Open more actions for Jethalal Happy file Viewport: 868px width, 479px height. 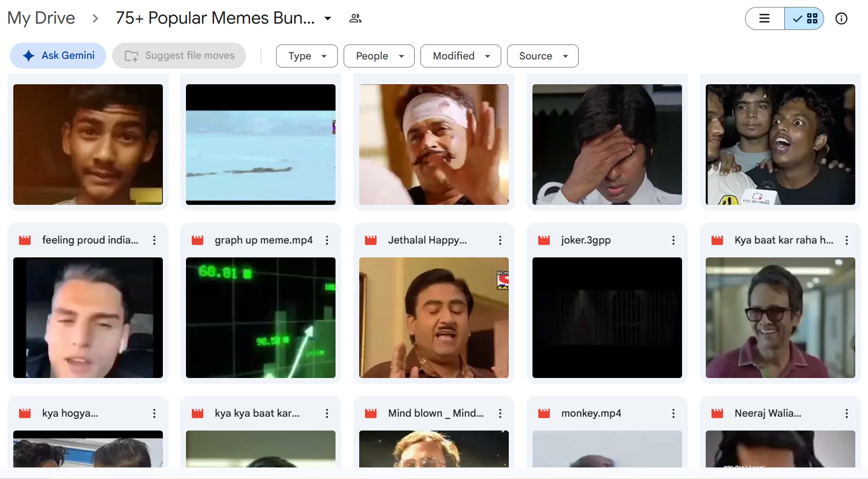point(500,240)
